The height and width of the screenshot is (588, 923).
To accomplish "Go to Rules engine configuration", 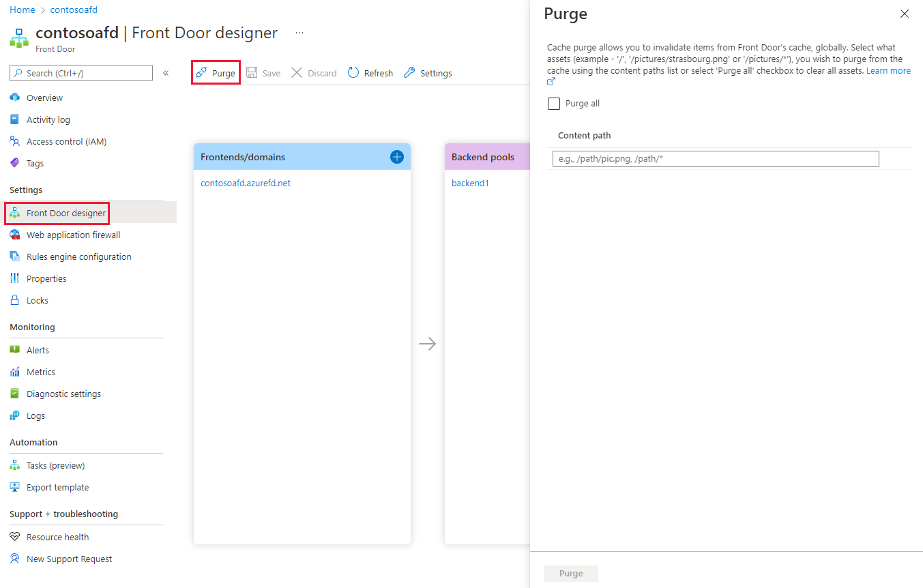I will [x=78, y=256].
